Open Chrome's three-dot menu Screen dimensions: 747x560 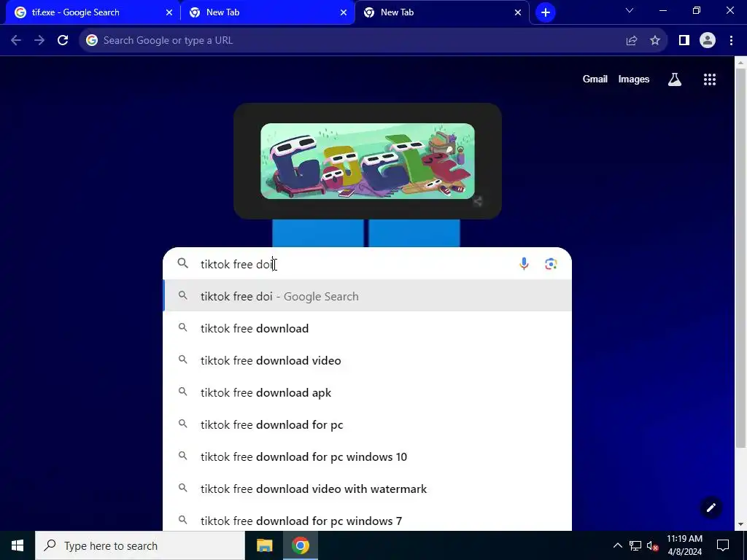731,41
